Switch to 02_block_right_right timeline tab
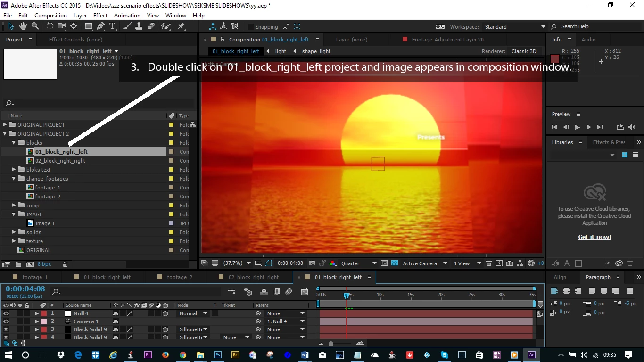Screen dimensions: 644x362 tap(253, 277)
